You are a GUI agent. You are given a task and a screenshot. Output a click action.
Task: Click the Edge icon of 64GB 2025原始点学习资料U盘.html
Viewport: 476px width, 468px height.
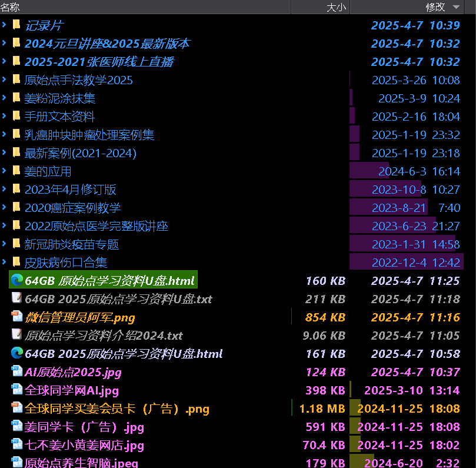(17, 353)
